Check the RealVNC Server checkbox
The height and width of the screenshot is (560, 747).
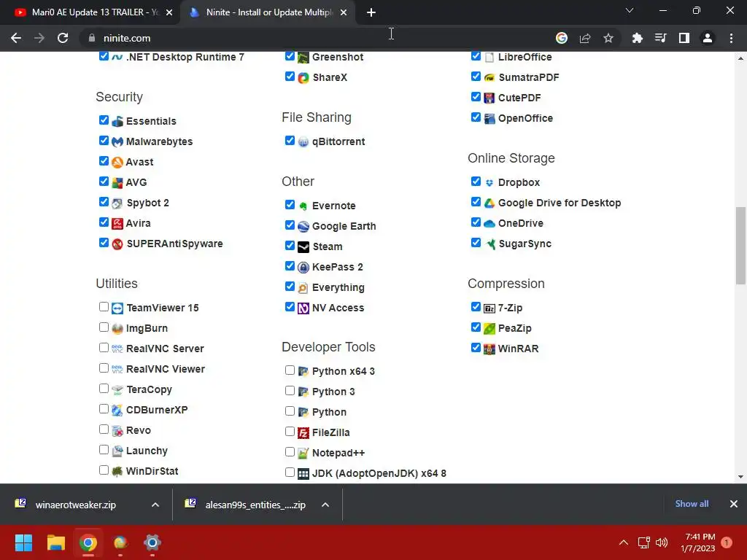pyautogui.click(x=104, y=348)
